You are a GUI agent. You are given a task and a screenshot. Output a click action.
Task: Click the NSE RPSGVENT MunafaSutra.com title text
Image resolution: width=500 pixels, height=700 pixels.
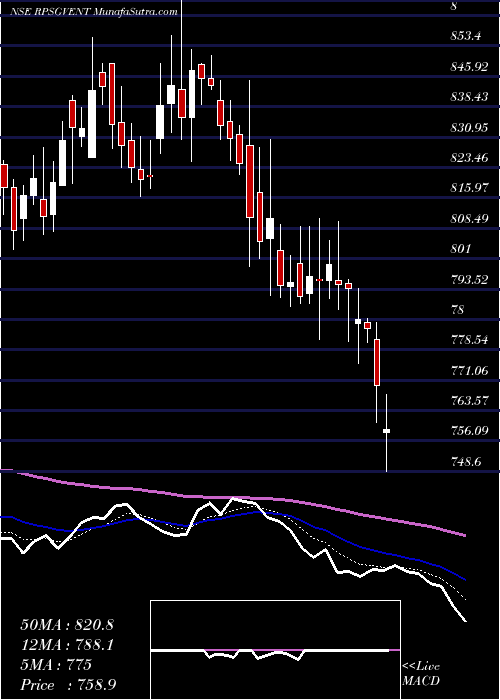tap(94, 12)
